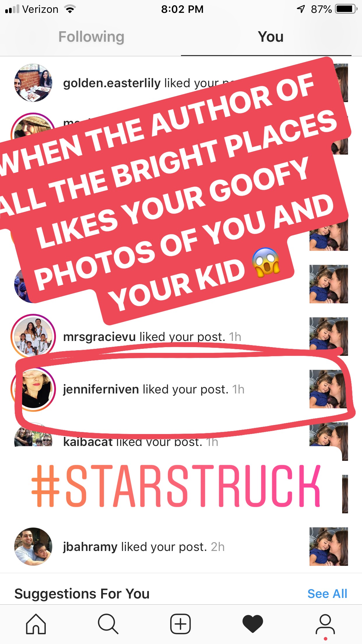Tap the mrsgracievu username link
Viewport: 362px width, 644px height.
click(x=99, y=337)
